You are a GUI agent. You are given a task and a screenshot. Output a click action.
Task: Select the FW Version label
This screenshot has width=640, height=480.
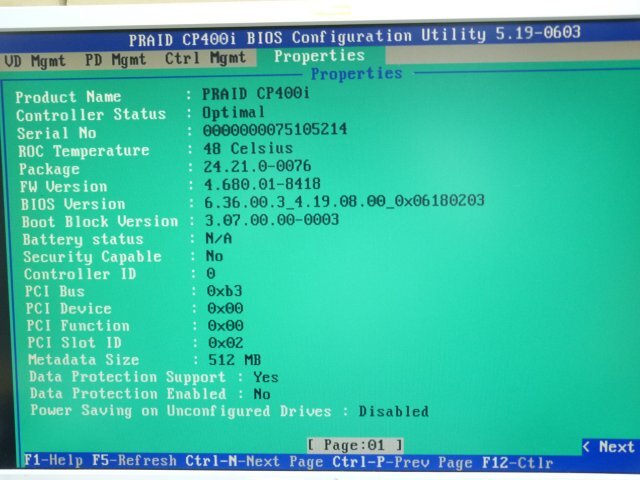click(63, 187)
